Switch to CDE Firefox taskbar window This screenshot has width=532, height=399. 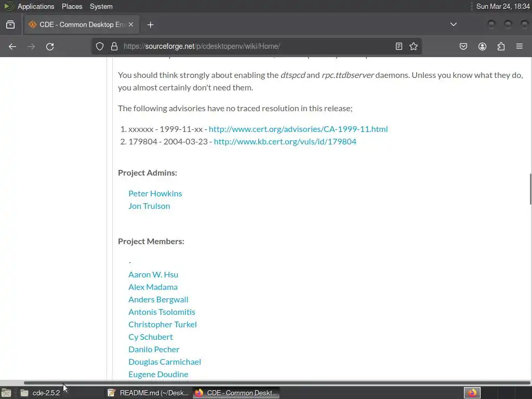tap(236, 393)
